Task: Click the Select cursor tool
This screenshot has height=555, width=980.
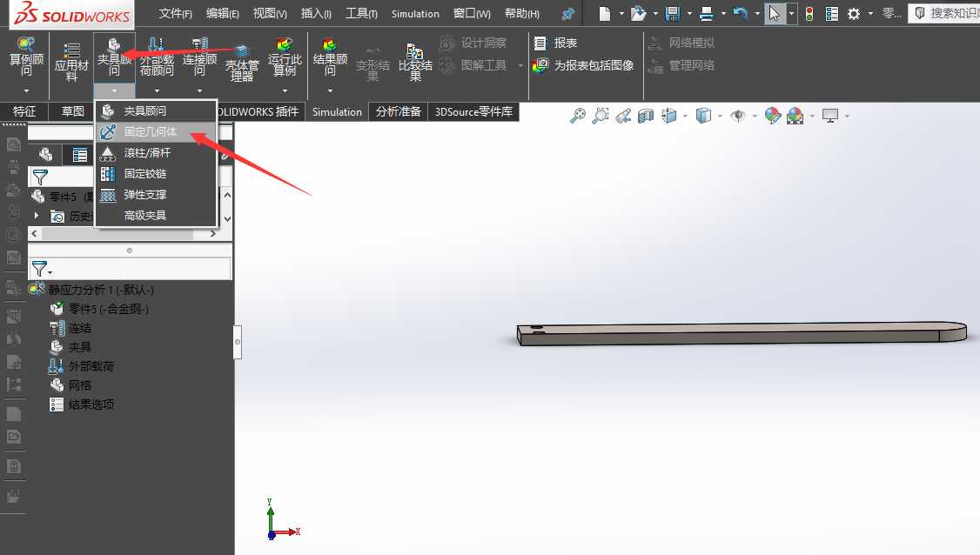Action: (x=775, y=13)
